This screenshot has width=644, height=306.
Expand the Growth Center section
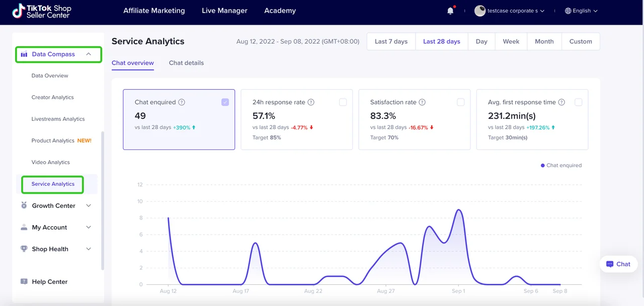pos(89,206)
